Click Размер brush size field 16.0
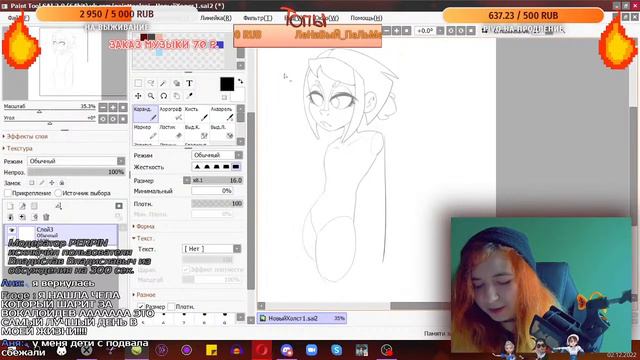 point(217,180)
